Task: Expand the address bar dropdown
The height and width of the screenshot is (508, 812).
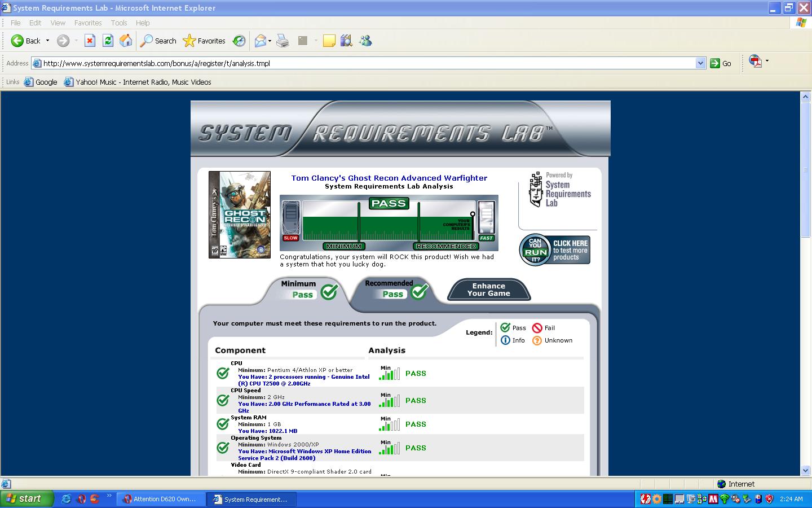Action: tap(700, 63)
